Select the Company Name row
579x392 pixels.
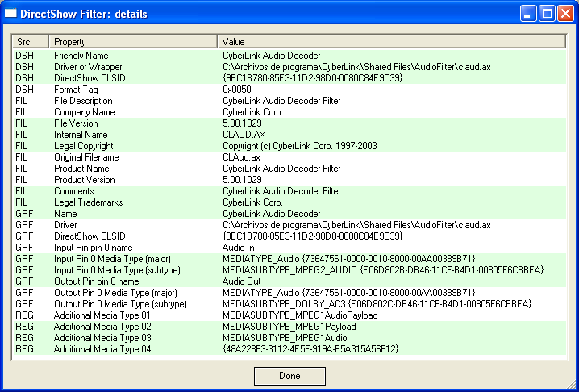click(x=289, y=112)
